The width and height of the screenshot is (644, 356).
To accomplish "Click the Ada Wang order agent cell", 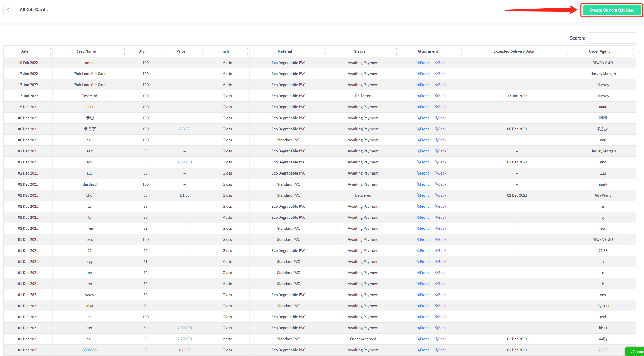I will pyautogui.click(x=603, y=195).
